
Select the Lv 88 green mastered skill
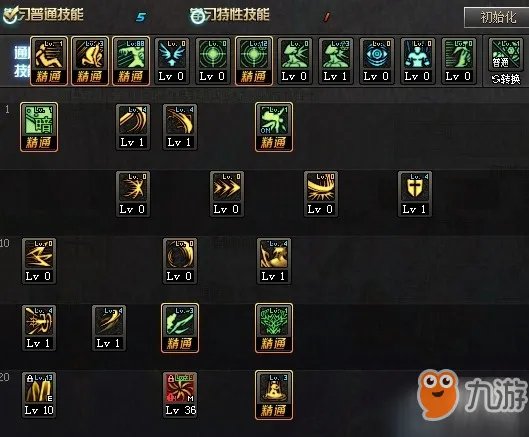tap(131, 61)
